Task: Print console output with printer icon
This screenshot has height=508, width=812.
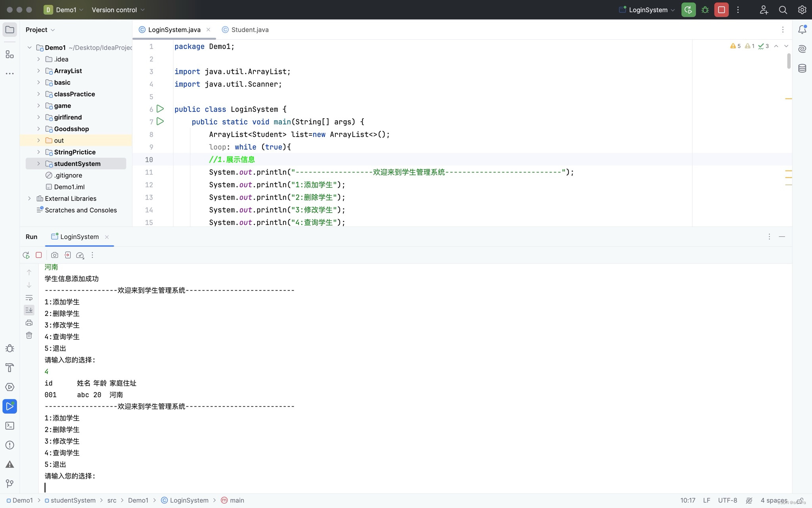Action: (x=29, y=323)
